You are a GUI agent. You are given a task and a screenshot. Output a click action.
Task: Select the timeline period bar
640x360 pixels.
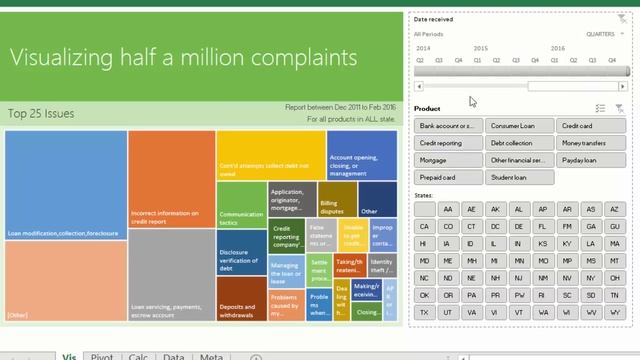tap(521, 71)
